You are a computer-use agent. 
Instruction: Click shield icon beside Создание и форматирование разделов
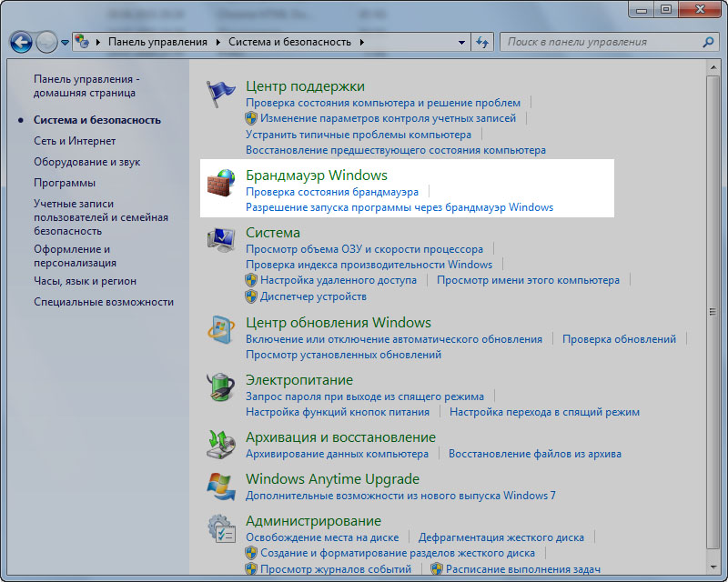[251, 553]
